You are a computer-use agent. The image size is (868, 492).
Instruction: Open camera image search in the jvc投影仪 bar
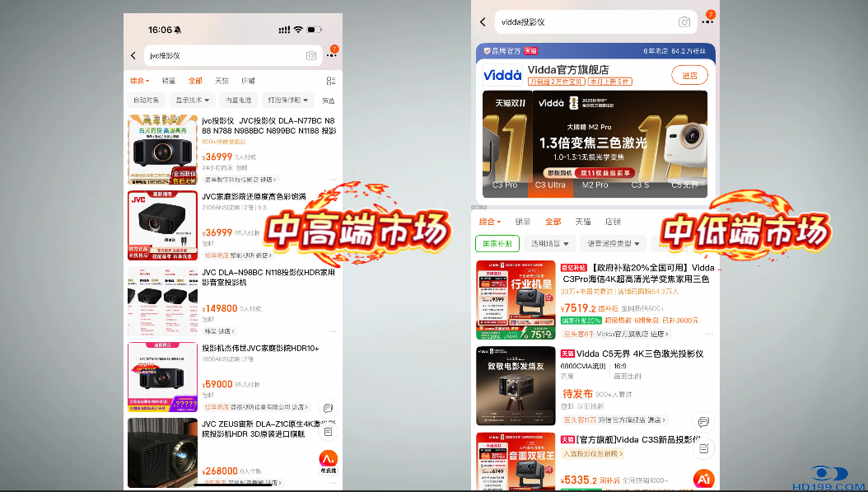point(311,55)
